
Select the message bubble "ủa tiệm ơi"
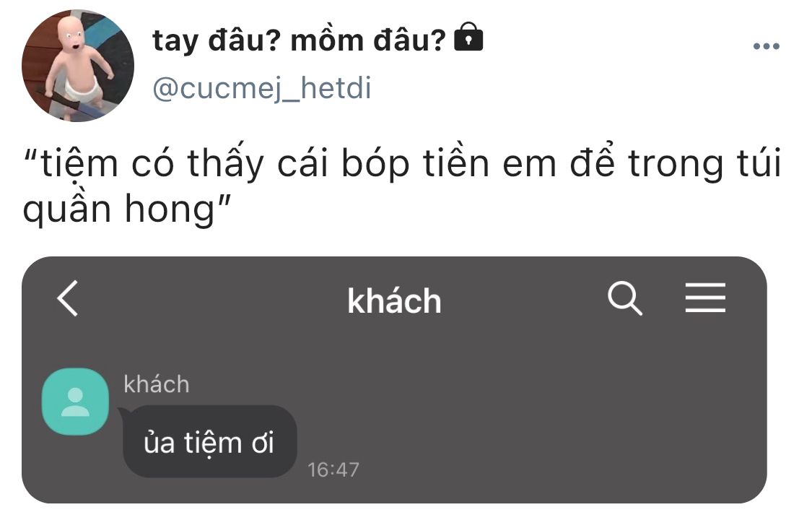(209, 441)
